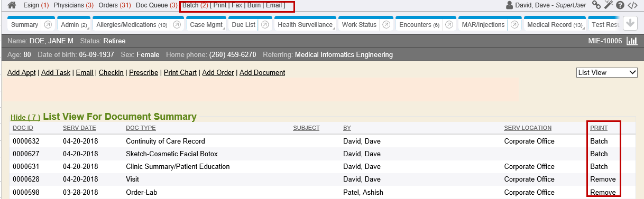Open the patient bar chart icon
644x199 pixels.
click(x=631, y=41)
